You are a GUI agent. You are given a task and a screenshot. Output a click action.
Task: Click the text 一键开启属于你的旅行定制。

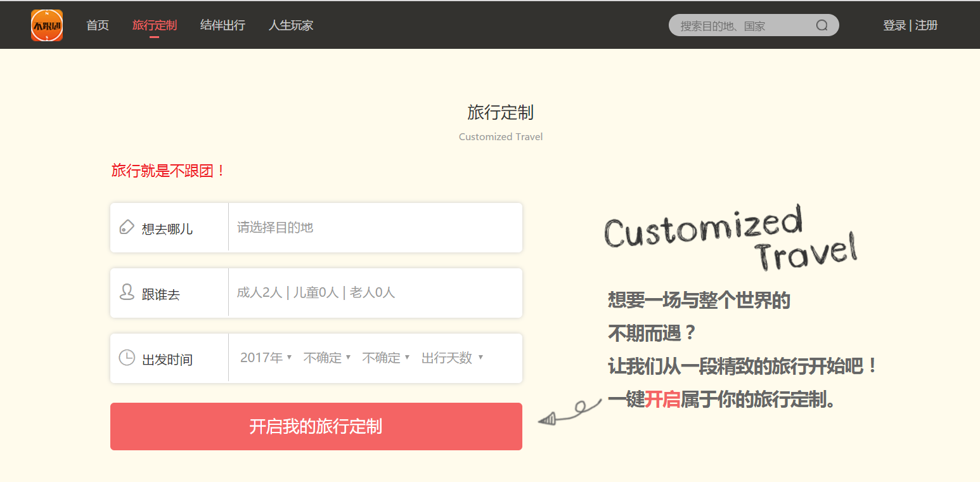click(x=722, y=400)
